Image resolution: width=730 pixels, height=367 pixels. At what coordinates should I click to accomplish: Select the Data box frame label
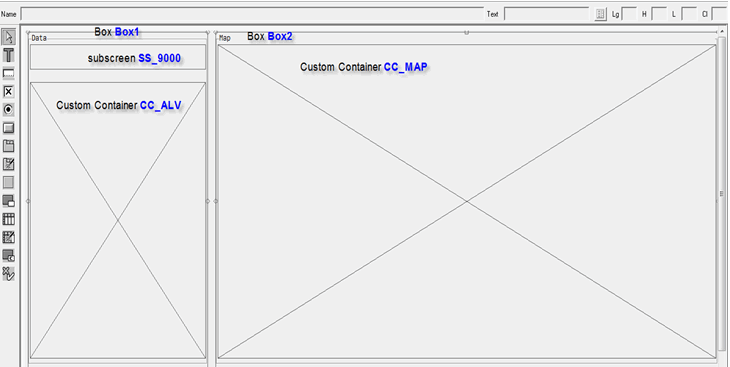click(39, 38)
